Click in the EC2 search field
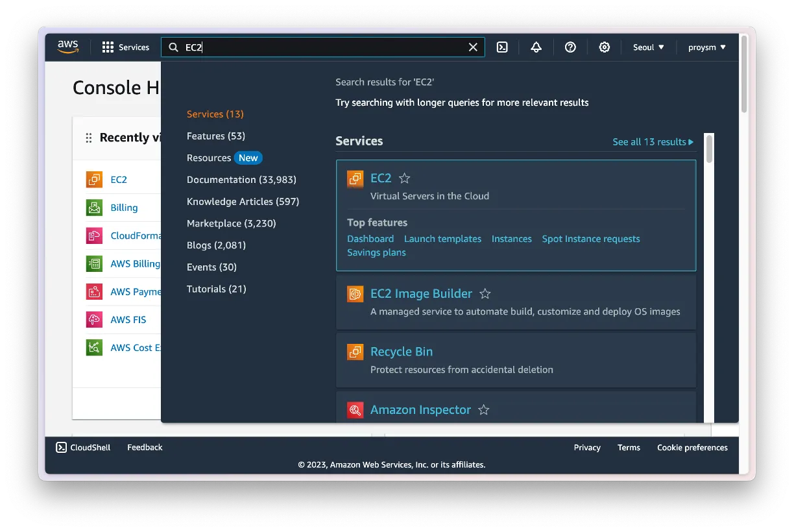 click(x=323, y=47)
